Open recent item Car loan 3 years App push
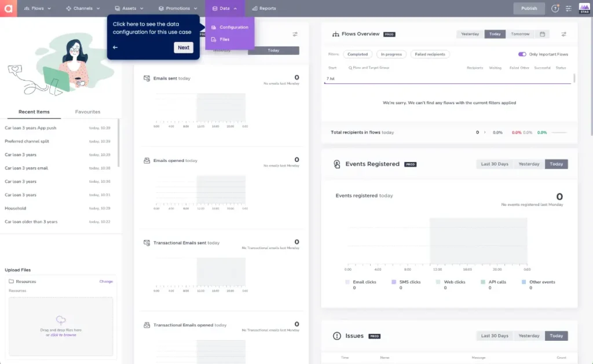 31,128
